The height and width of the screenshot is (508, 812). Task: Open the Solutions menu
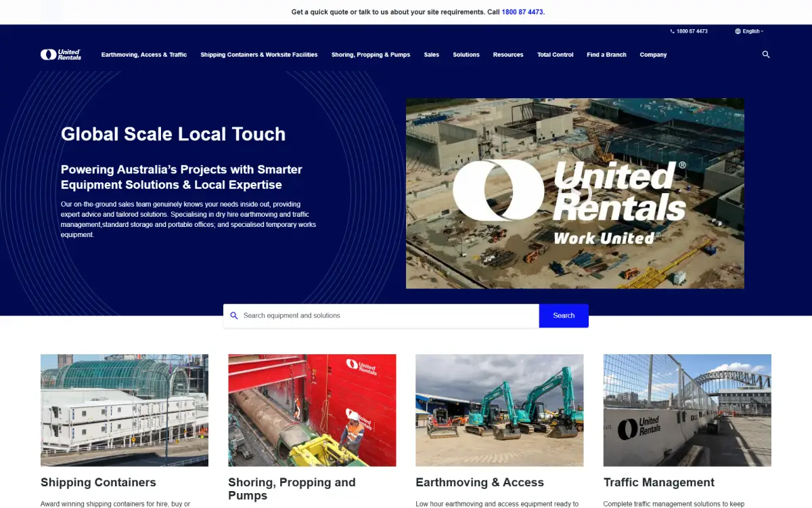coord(466,55)
